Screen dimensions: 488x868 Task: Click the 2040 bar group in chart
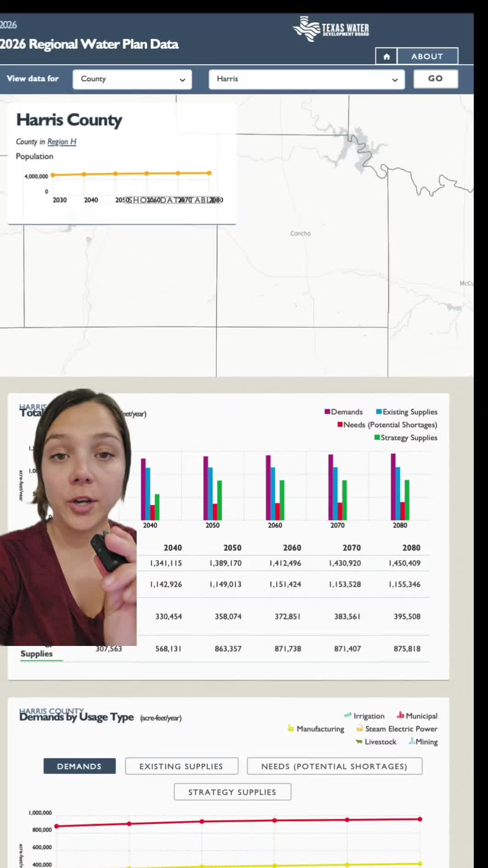click(x=150, y=489)
